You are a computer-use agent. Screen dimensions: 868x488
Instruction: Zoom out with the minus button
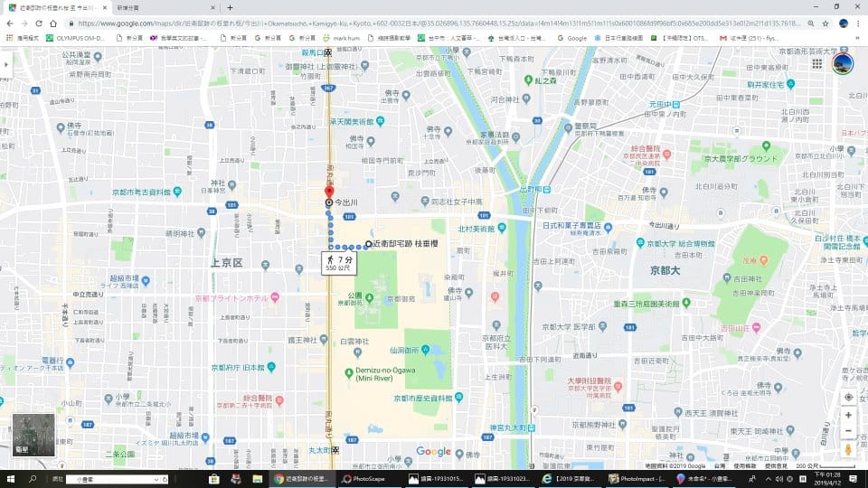[x=848, y=431]
